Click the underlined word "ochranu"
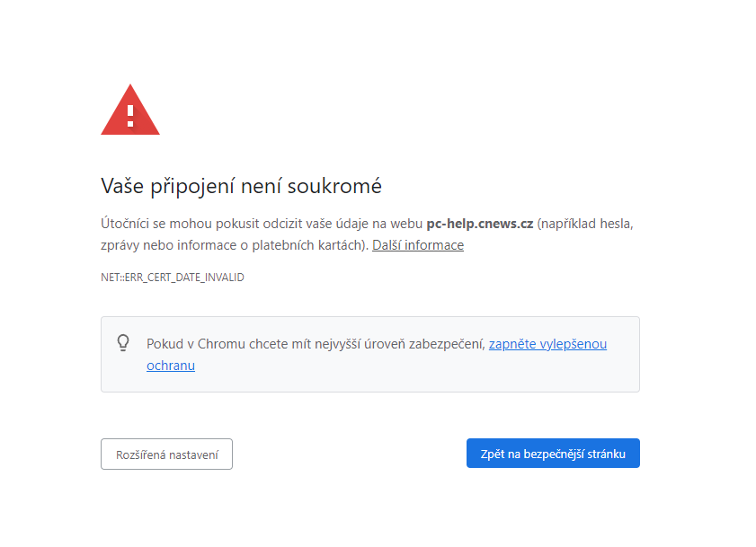This screenshot has height=547, width=756. [171, 366]
